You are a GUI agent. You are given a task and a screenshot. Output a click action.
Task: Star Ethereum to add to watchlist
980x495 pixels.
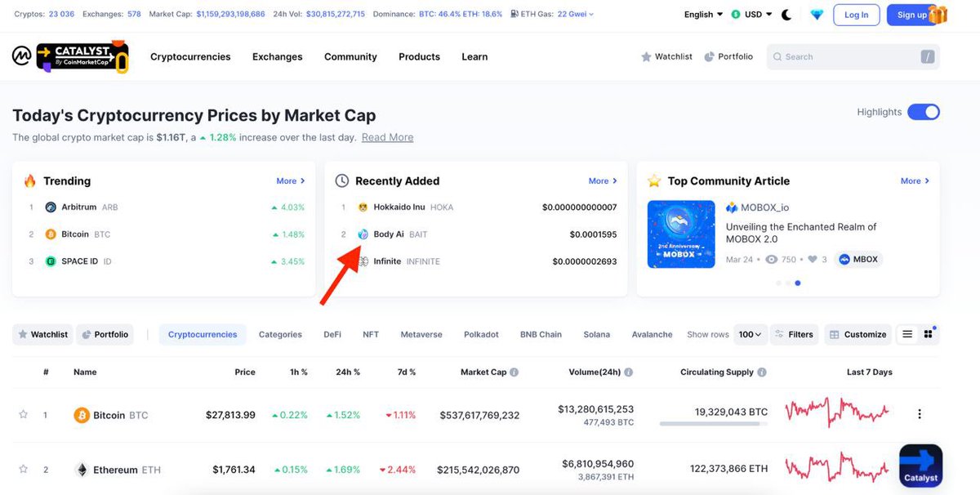pyautogui.click(x=23, y=469)
